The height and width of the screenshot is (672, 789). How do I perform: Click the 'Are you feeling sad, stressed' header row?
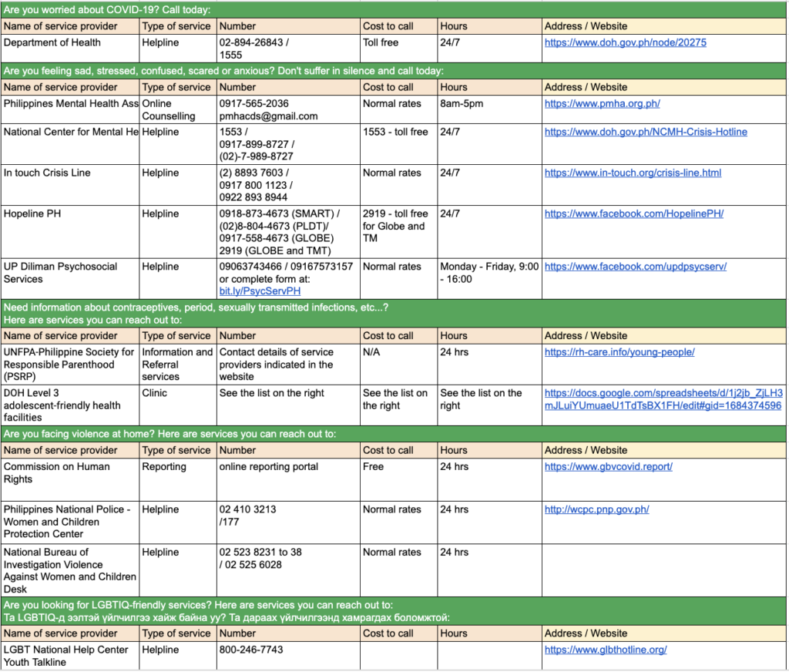click(394, 71)
